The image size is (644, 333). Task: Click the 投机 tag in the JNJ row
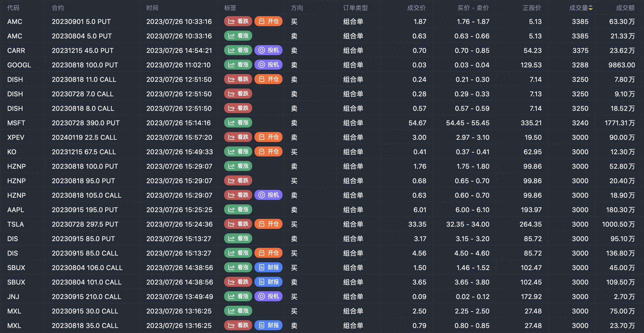(x=269, y=297)
